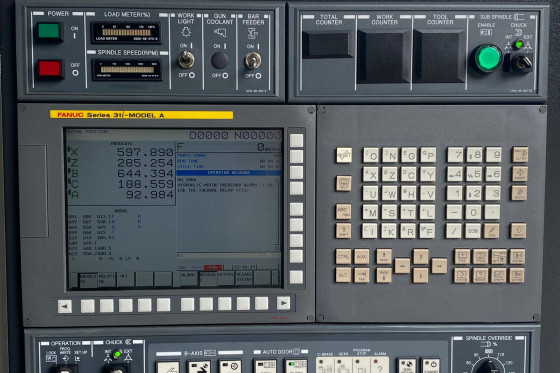Hit the EOB key

[x=473, y=231]
